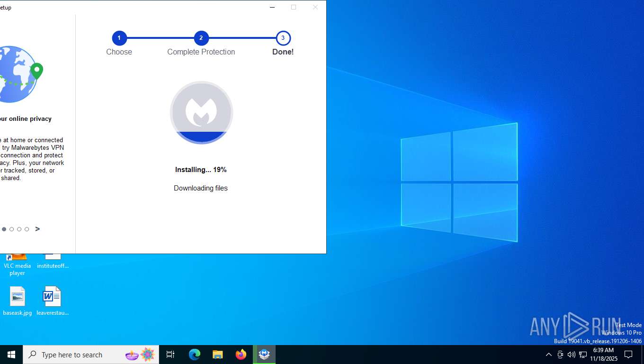Select the fourth carousel dot
This screenshot has width=644, height=364.
[27, 229]
